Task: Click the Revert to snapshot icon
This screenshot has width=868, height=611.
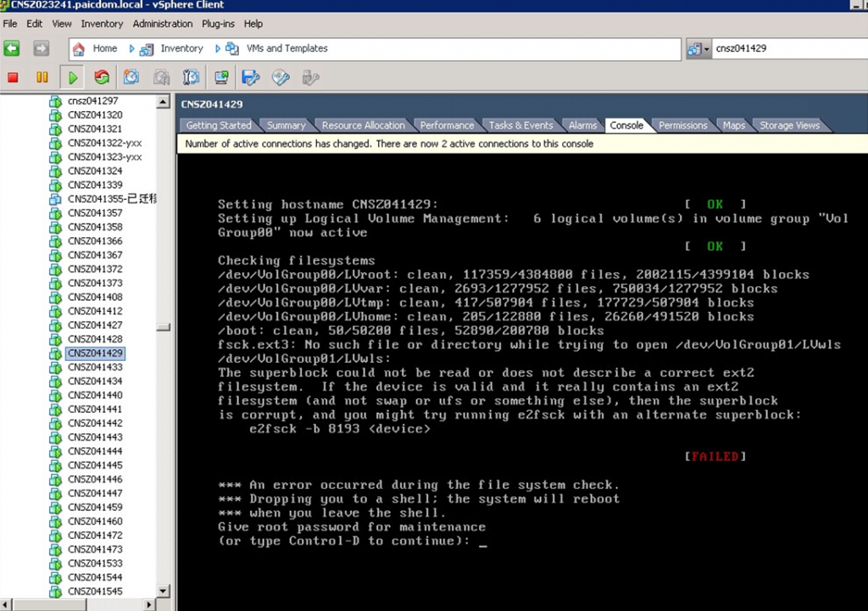Action: coord(161,77)
